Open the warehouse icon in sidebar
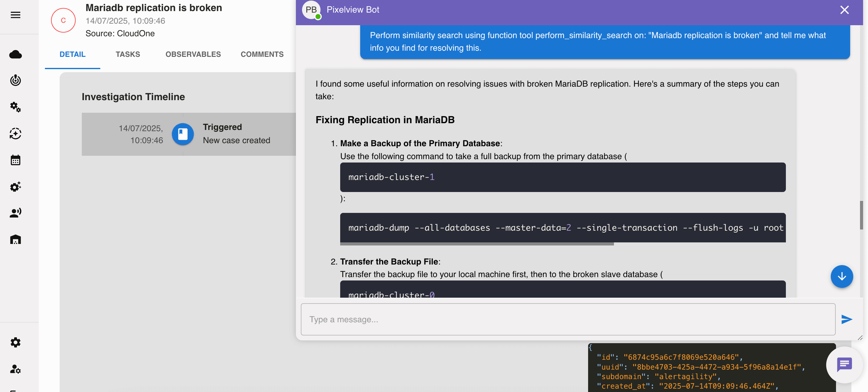The image size is (868, 392). point(15,239)
